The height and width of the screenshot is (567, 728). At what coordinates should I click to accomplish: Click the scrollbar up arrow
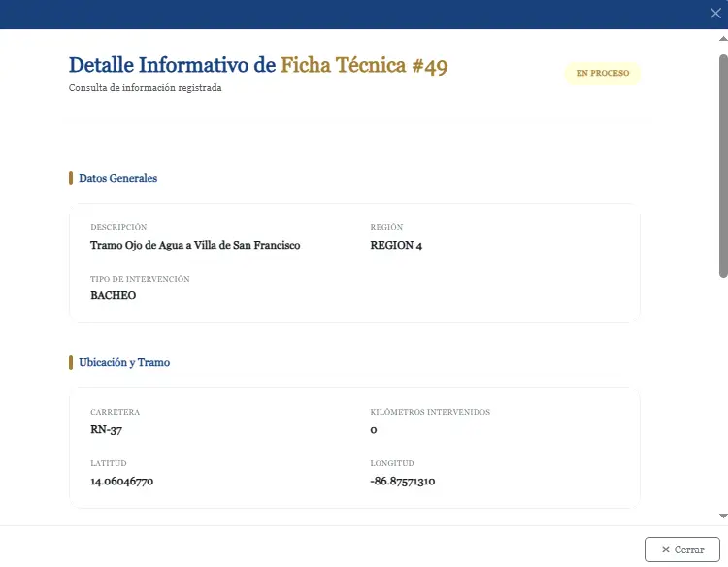click(722, 35)
